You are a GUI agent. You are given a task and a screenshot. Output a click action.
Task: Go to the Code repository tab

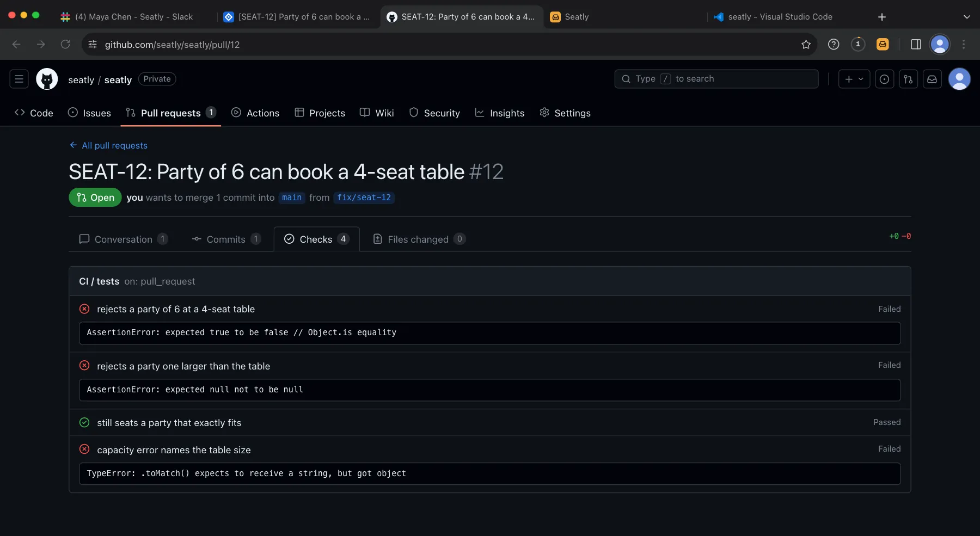pos(34,113)
